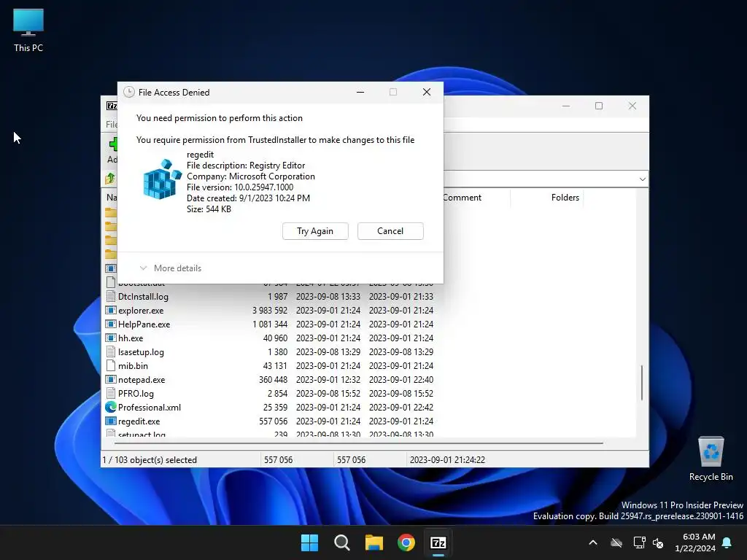Select the DtcInstall.log file icon

click(111, 297)
